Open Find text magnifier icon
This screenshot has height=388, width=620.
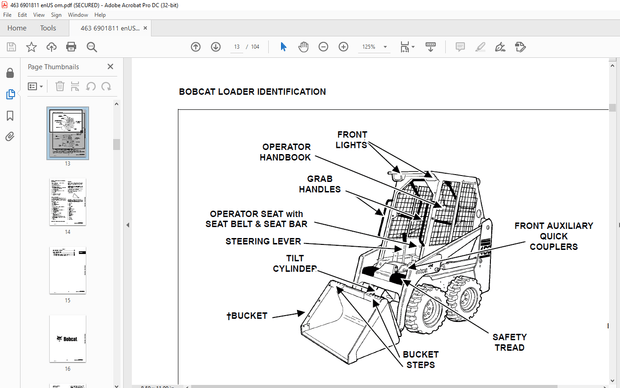[x=92, y=47]
